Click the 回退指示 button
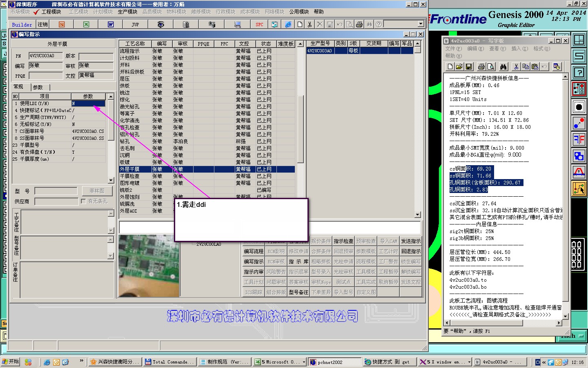 pos(410,251)
